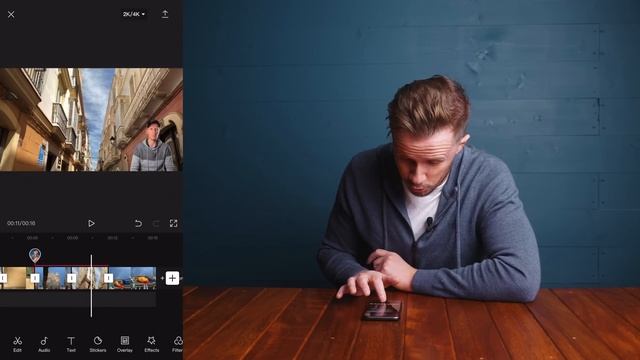Open the Filter tool
Image resolution: width=640 pixels, height=360 pixels.
[x=178, y=344]
